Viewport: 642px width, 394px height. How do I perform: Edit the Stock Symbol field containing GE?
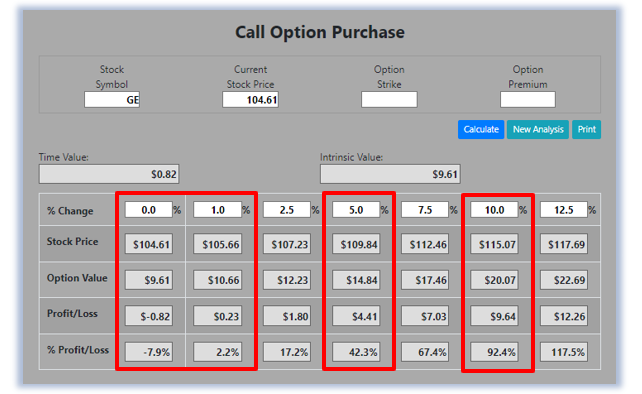(112, 100)
